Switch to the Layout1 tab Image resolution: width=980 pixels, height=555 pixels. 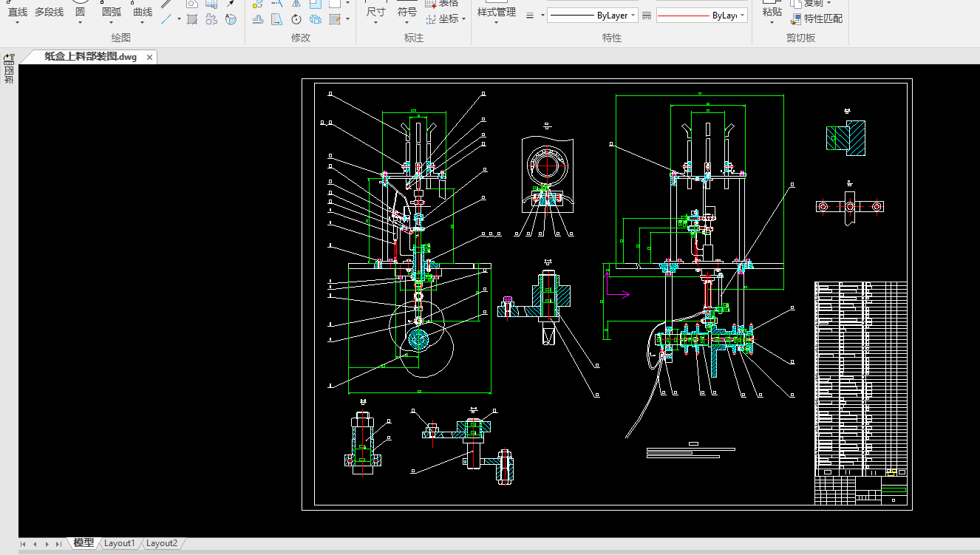pyautogui.click(x=119, y=543)
